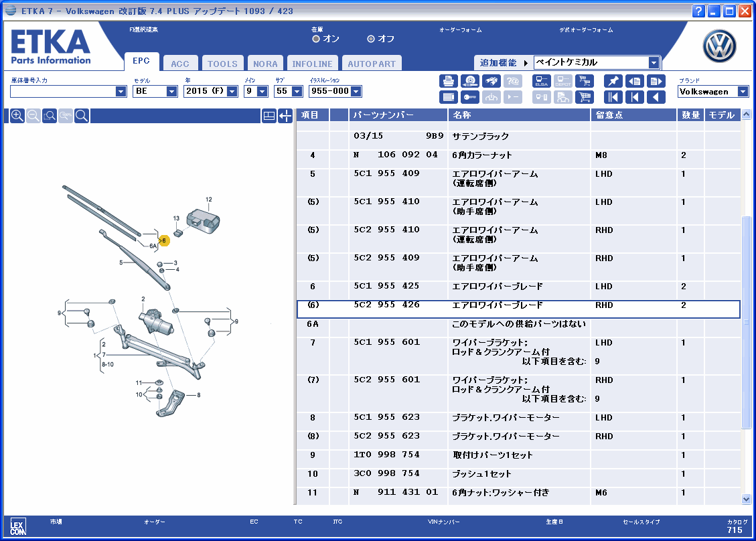The image size is (756, 541).
Task: Click the double shopping carts icon
Action: 585,81
